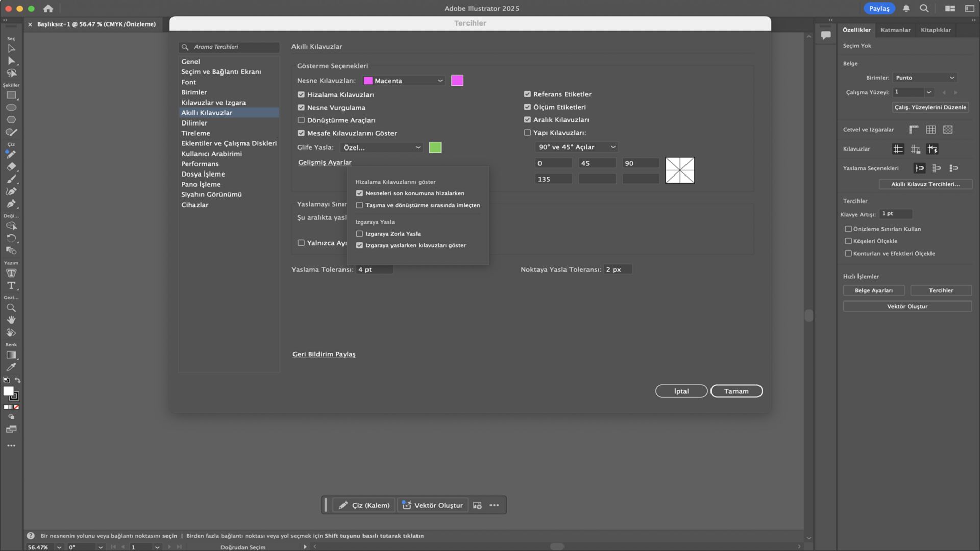This screenshot has width=980, height=551.
Task: Open Birimler Punto dropdown
Action: tap(924, 78)
